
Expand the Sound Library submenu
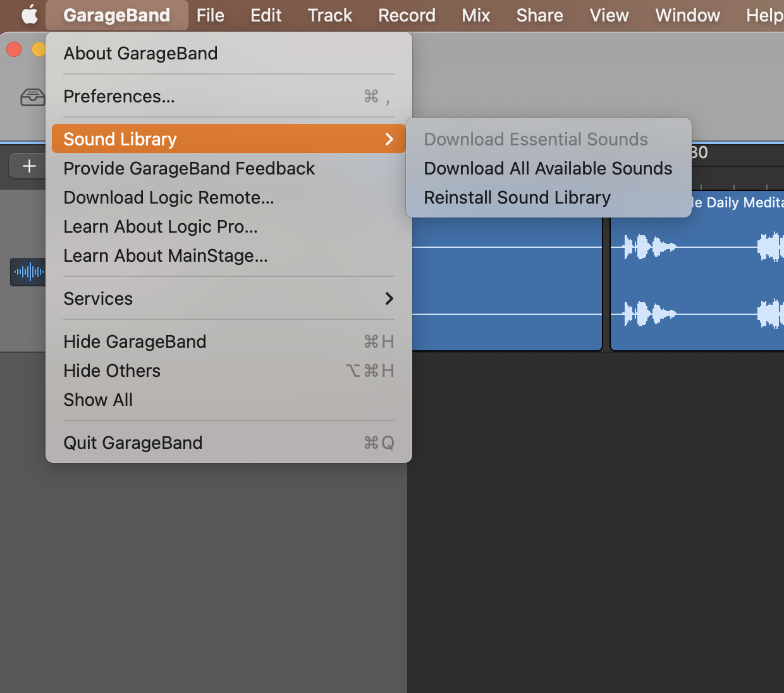[x=229, y=139]
